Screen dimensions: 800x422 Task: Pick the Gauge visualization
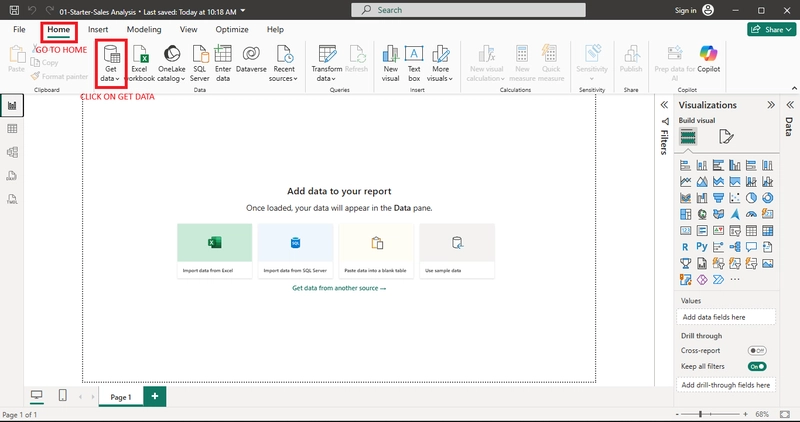pyautogui.click(x=751, y=214)
